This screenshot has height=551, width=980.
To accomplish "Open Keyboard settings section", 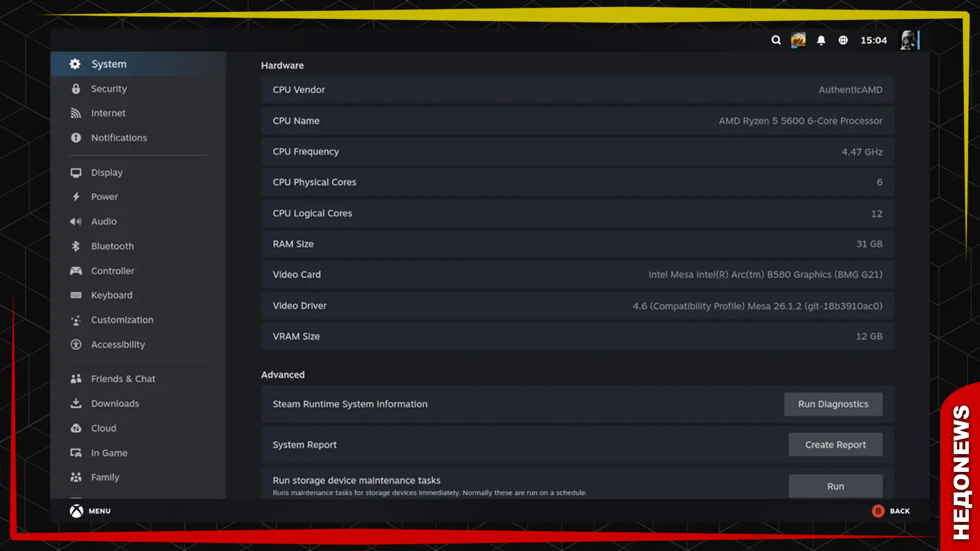I will pyautogui.click(x=138, y=295).
